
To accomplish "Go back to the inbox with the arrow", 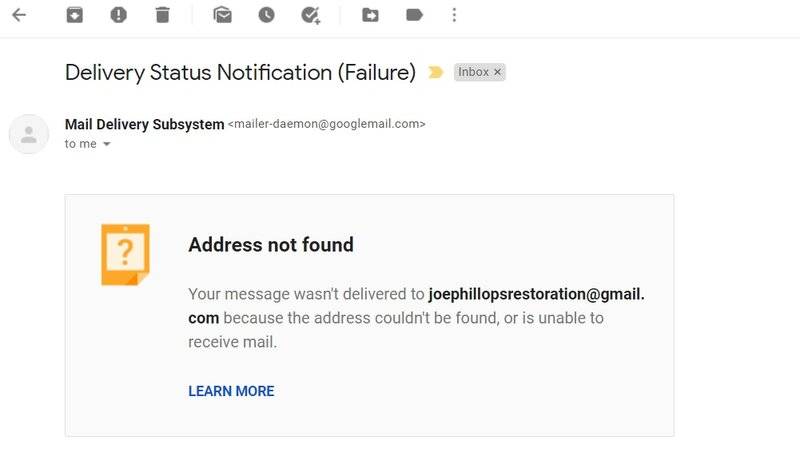I will pyautogui.click(x=19, y=15).
